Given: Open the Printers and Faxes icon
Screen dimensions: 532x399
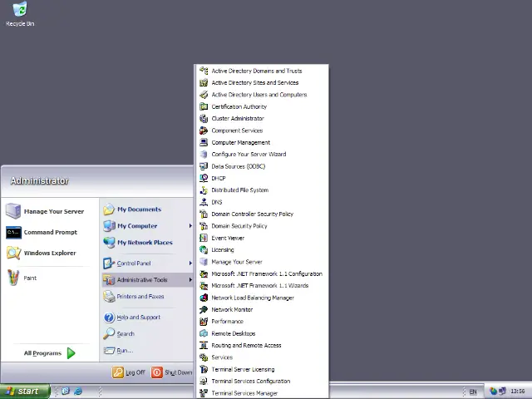Looking at the screenshot, I should (x=109, y=297).
